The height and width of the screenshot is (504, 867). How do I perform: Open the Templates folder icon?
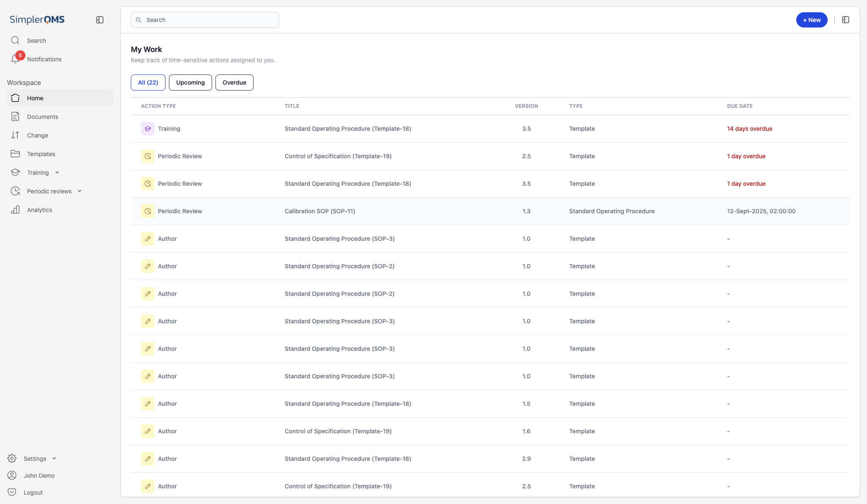pyautogui.click(x=15, y=154)
